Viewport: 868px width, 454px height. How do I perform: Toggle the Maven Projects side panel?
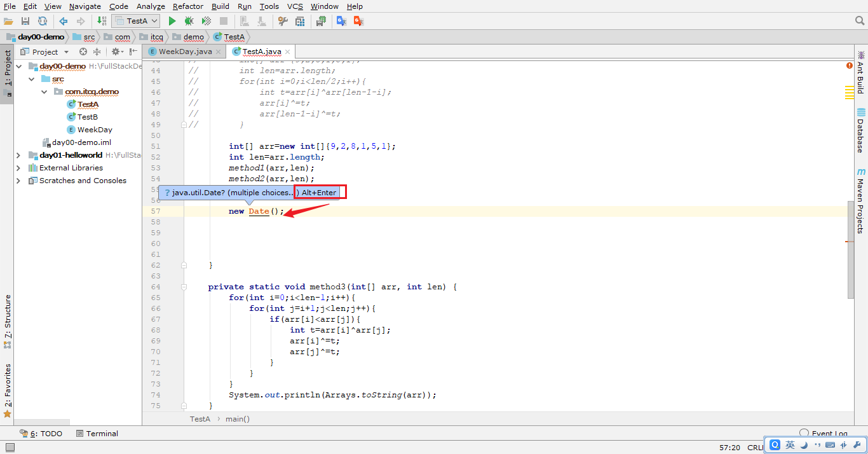[x=860, y=200]
